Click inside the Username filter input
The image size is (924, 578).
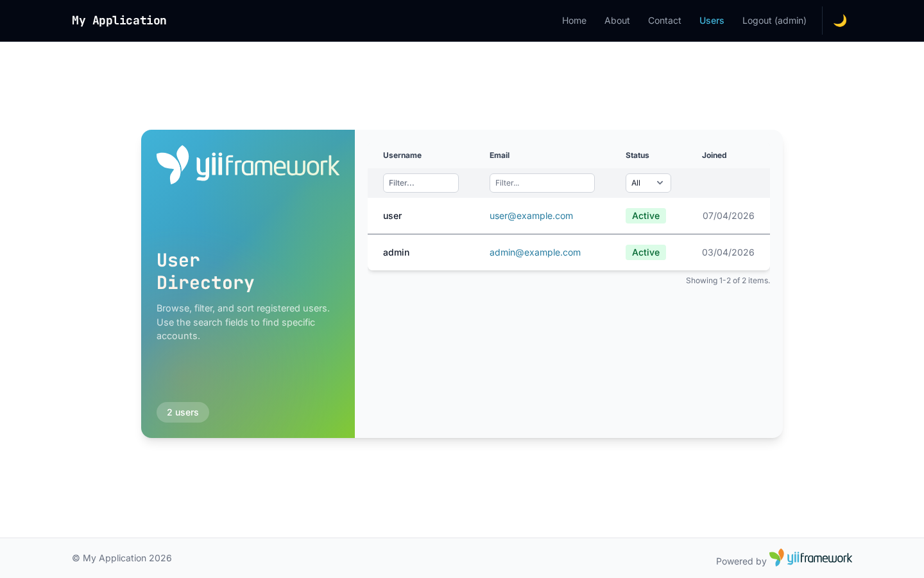tap(420, 183)
